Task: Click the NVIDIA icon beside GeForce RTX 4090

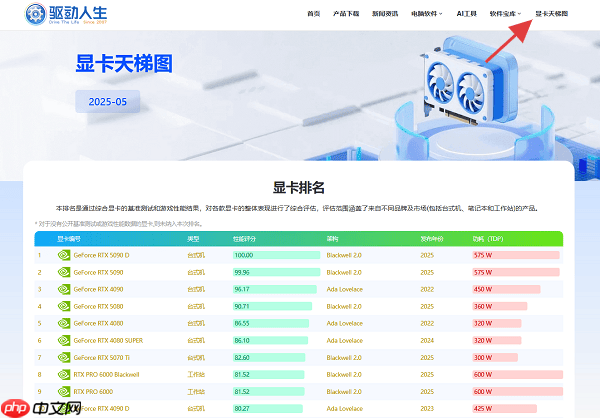Action: coord(64,289)
